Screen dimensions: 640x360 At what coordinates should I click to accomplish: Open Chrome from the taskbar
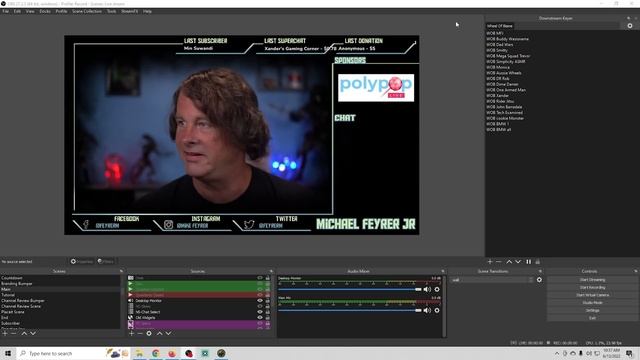pyautogui.click(x=156, y=353)
